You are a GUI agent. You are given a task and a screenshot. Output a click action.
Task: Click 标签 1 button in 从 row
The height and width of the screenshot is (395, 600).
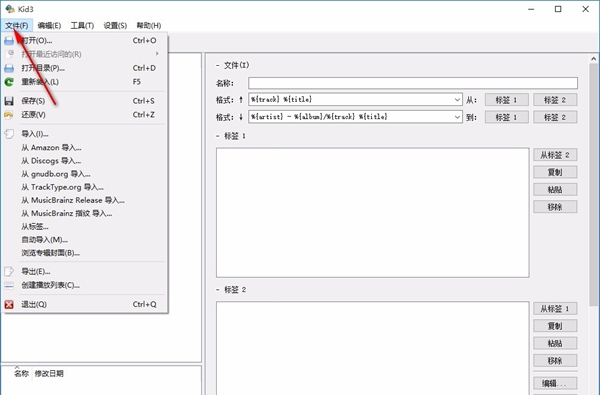pos(507,100)
